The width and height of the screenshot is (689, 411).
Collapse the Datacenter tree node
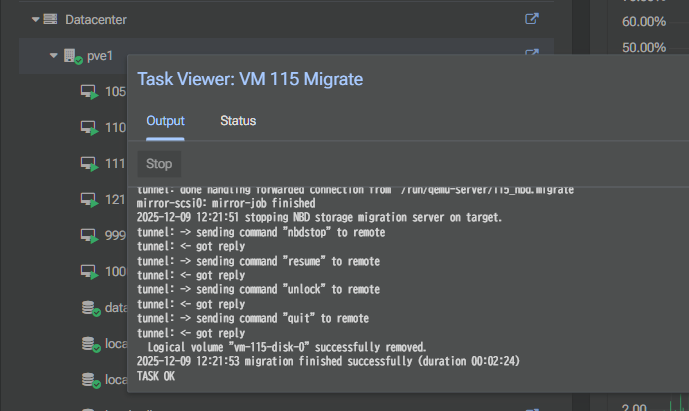[x=36, y=19]
